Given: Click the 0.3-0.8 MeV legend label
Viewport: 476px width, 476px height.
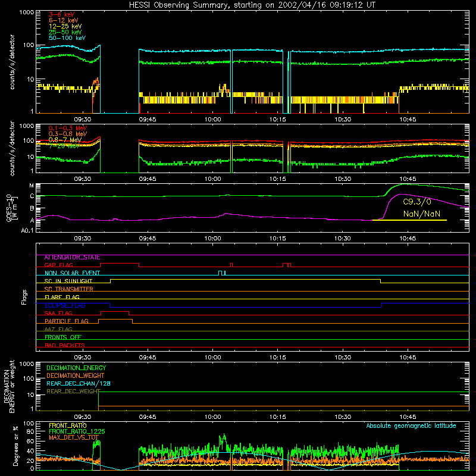Looking at the screenshot, I should (x=68, y=134).
